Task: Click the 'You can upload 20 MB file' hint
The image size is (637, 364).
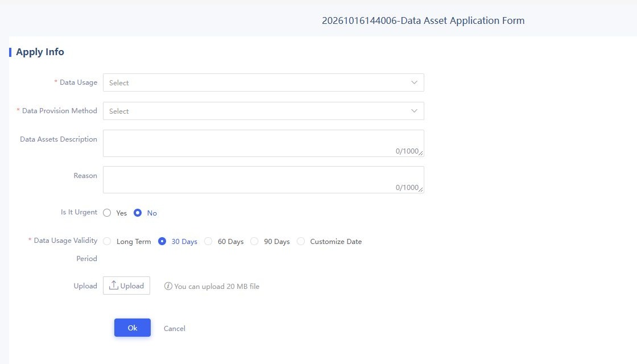Action: [217, 287]
